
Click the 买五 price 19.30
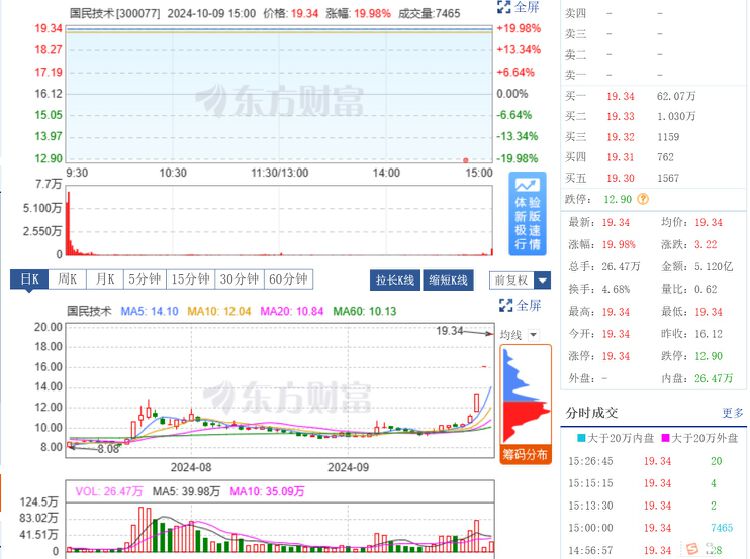click(x=620, y=178)
